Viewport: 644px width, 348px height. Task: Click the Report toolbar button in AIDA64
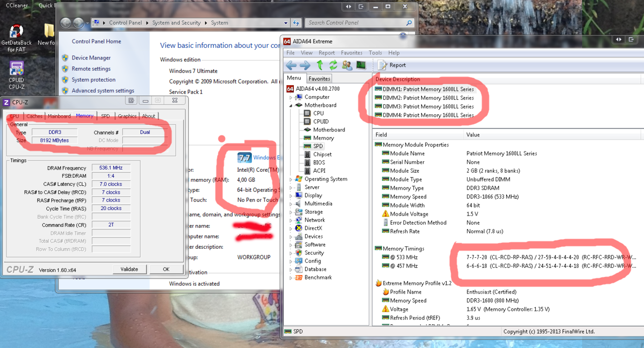392,65
